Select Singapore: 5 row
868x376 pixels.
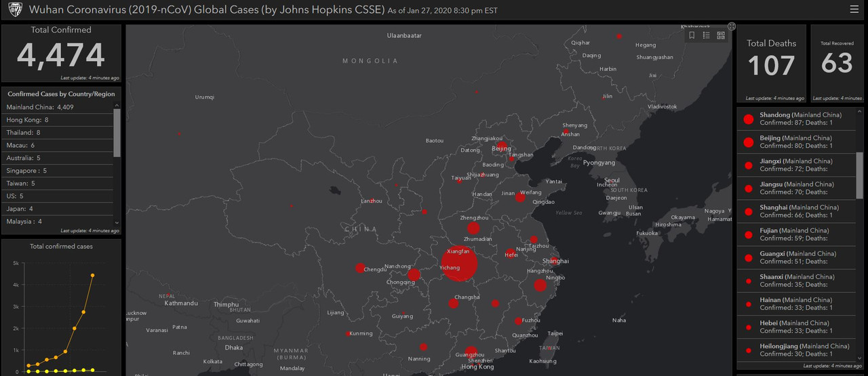pos(58,171)
